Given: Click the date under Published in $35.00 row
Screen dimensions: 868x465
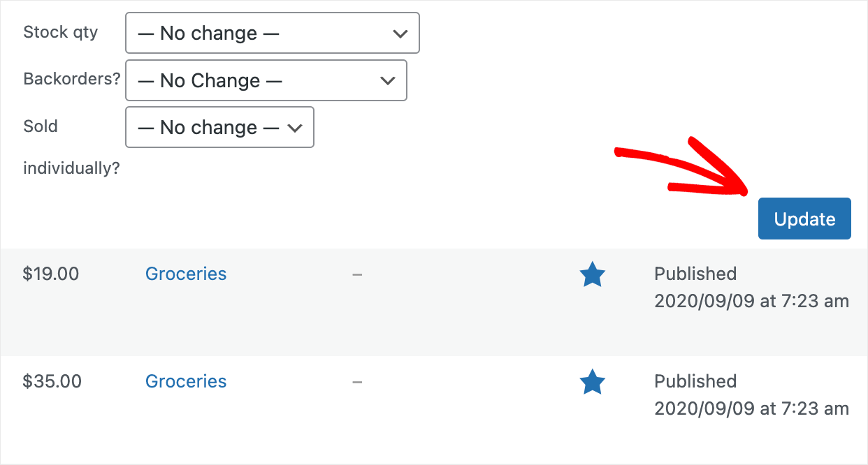Looking at the screenshot, I should 751,408.
